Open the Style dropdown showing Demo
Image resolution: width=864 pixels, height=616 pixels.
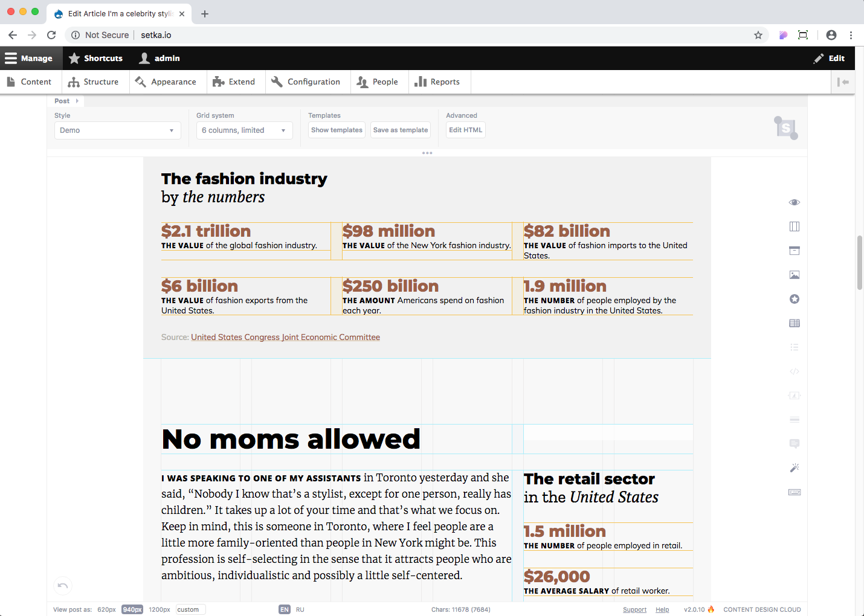(118, 130)
